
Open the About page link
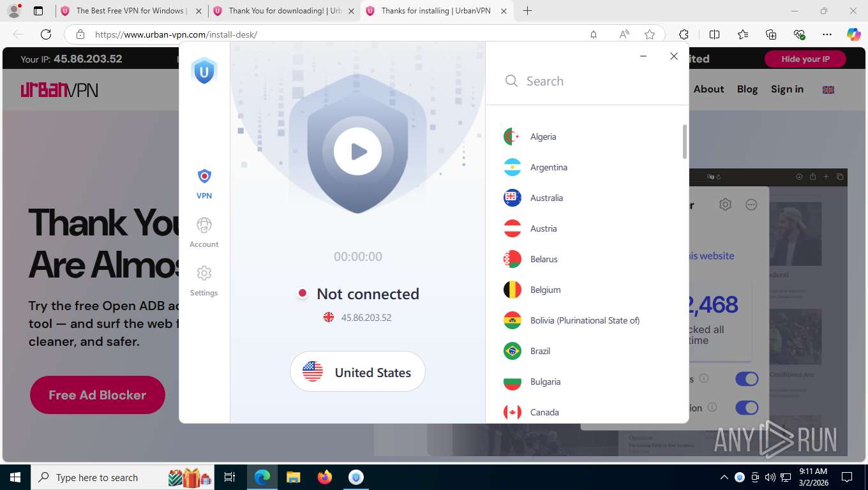tap(708, 89)
